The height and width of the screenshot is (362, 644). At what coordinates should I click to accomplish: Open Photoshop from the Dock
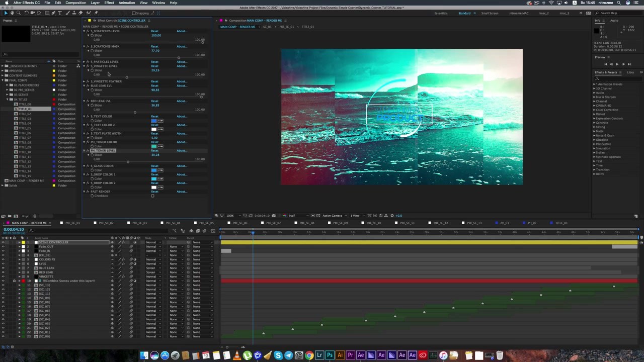click(x=330, y=355)
